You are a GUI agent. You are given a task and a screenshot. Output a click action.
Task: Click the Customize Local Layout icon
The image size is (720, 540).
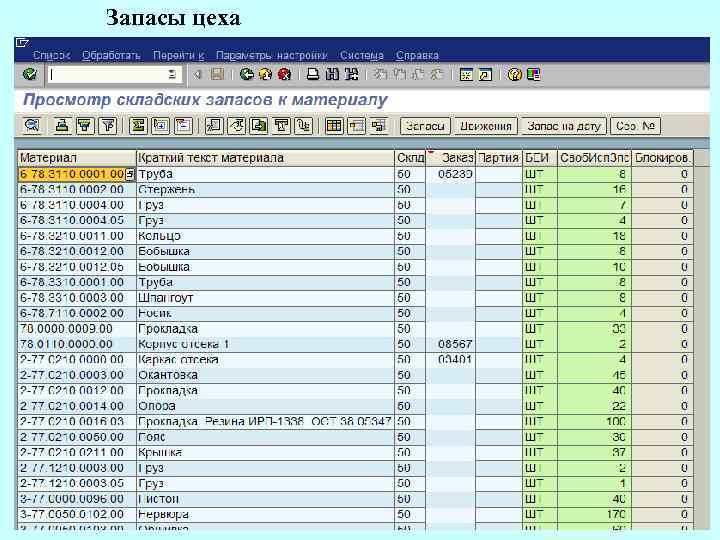tap(534, 74)
